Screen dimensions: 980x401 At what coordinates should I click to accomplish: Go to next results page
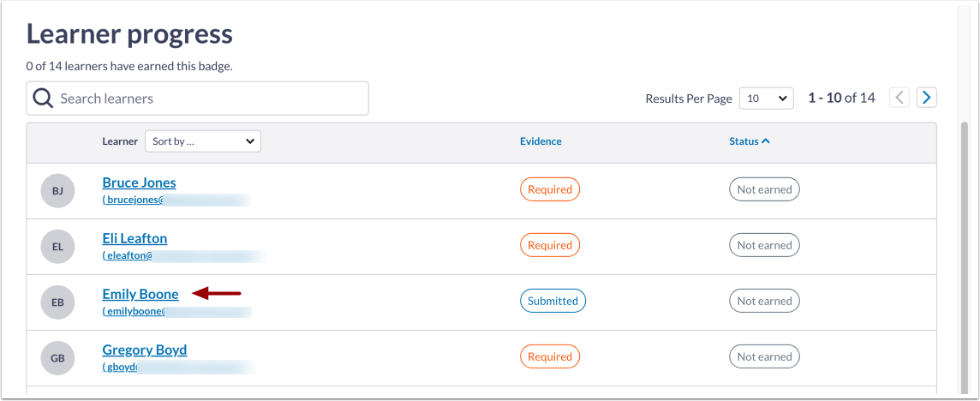click(x=926, y=98)
